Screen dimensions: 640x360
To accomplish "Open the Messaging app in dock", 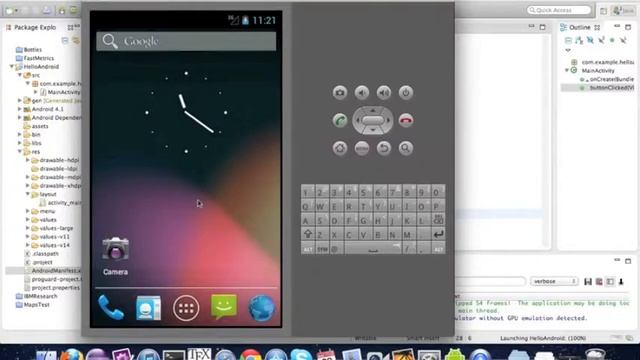I will tap(224, 307).
